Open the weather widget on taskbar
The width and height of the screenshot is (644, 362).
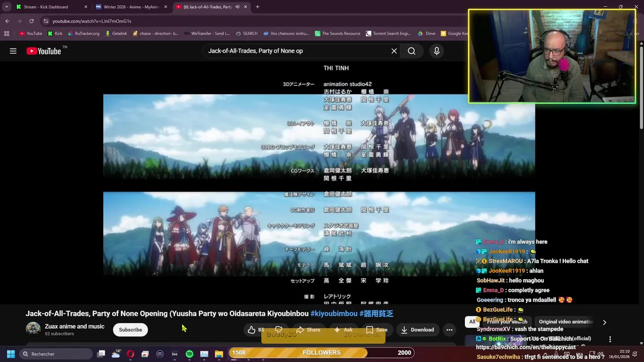tap(116, 354)
